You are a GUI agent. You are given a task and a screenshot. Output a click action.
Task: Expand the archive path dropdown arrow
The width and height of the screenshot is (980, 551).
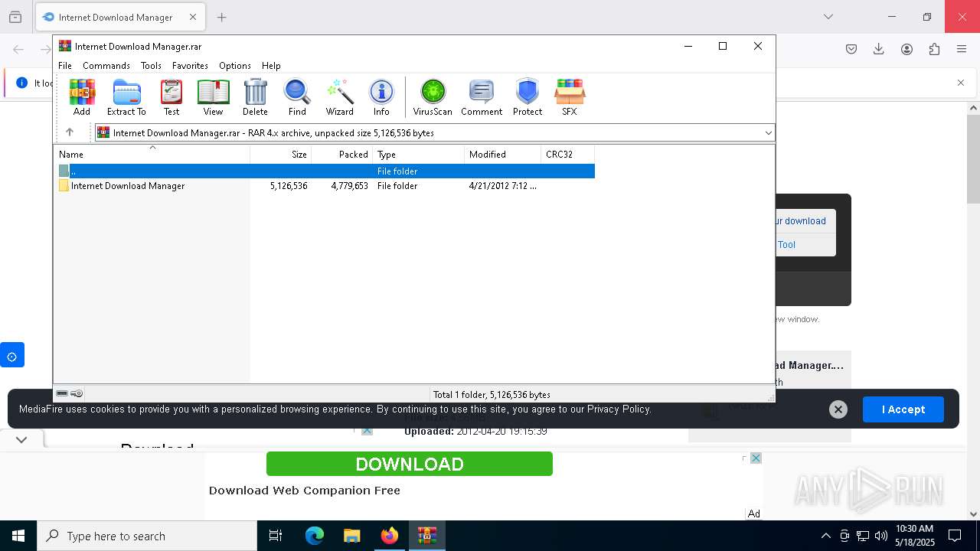pos(768,132)
